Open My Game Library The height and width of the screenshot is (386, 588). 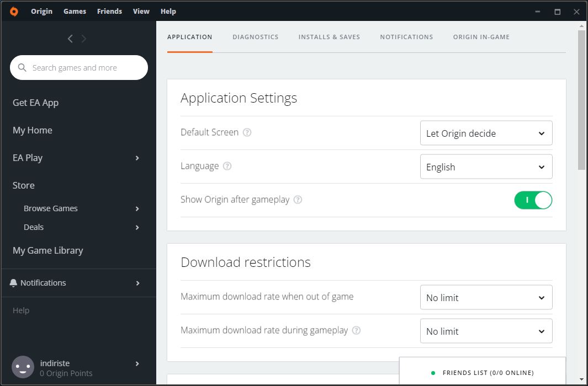[x=47, y=250]
